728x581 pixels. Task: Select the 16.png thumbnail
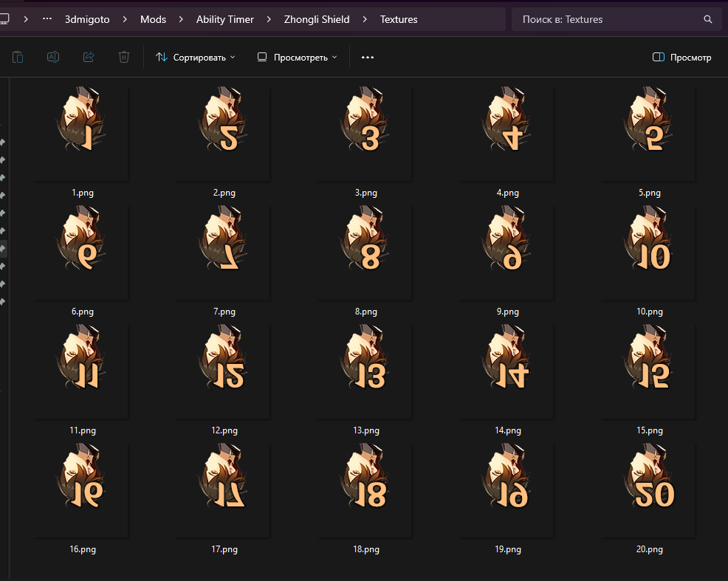81,489
